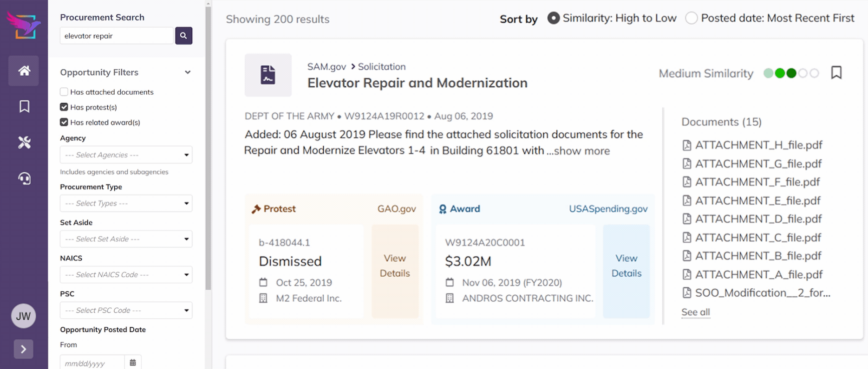Open the Home sidebar icon

coord(24,71)
